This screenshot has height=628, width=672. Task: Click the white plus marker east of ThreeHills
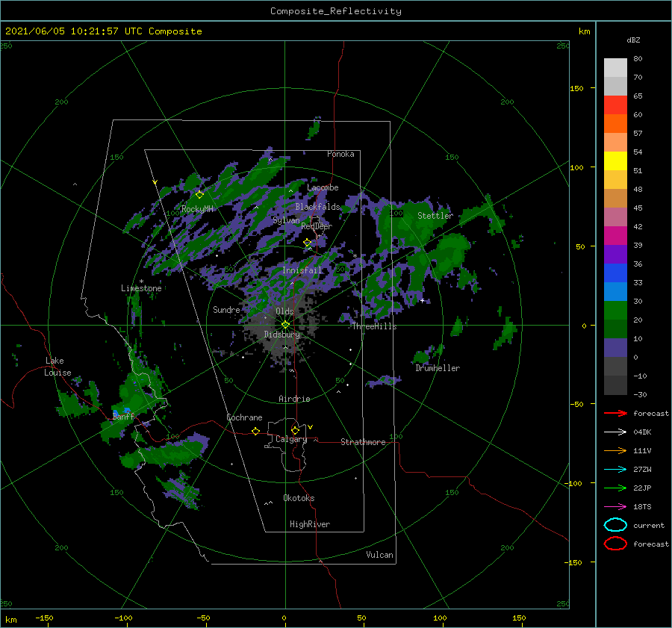pos(422,300)
